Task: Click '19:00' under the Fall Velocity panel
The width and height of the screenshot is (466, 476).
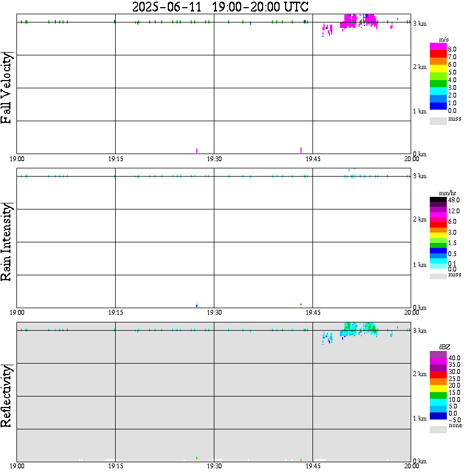Action: (17, 159)
